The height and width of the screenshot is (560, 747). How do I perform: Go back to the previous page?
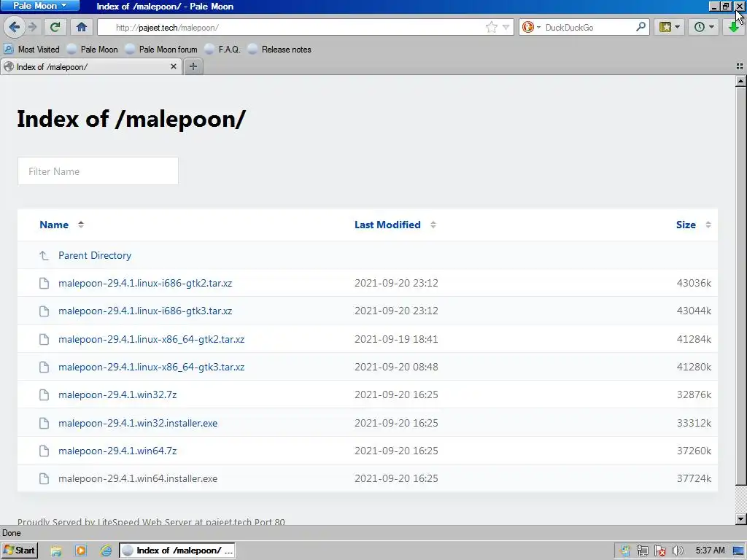tap(15, 27)
